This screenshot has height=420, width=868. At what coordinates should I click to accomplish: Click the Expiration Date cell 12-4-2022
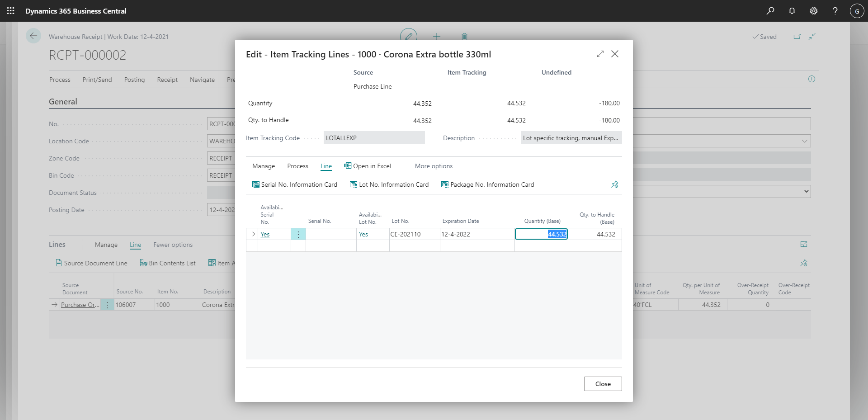[x=477, y=234]
